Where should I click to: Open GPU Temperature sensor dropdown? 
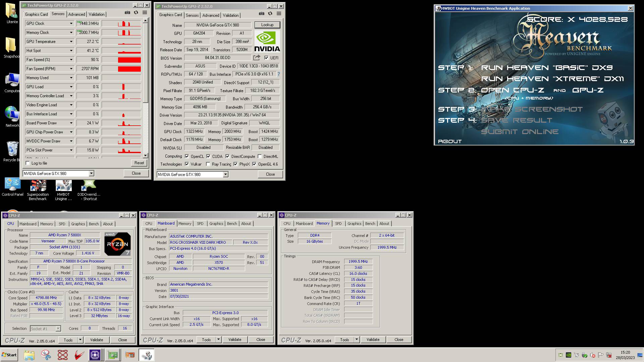(71, 42)
